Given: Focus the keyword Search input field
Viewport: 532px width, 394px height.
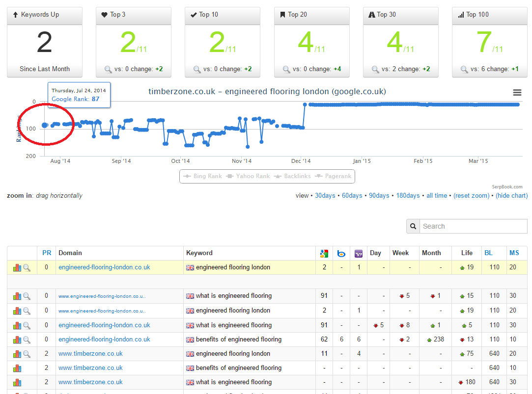Looking at the screenshot, I should click(474, 226).
